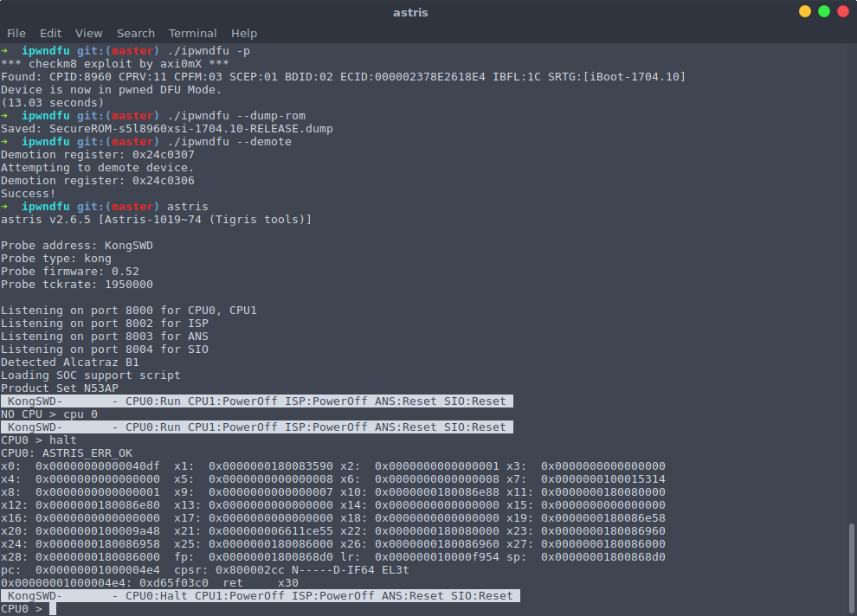Screen dimensions: 857x616
Task: Click the Probe tckrate: 1950000 line
Action: pos(77,285)
